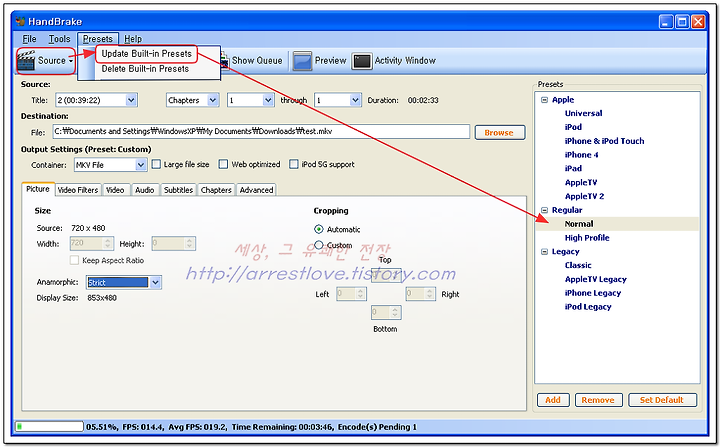The height and width of the screenshot is (447, 720).
Task: Click the Remove preset button
Action: click(x=598, y=400)
